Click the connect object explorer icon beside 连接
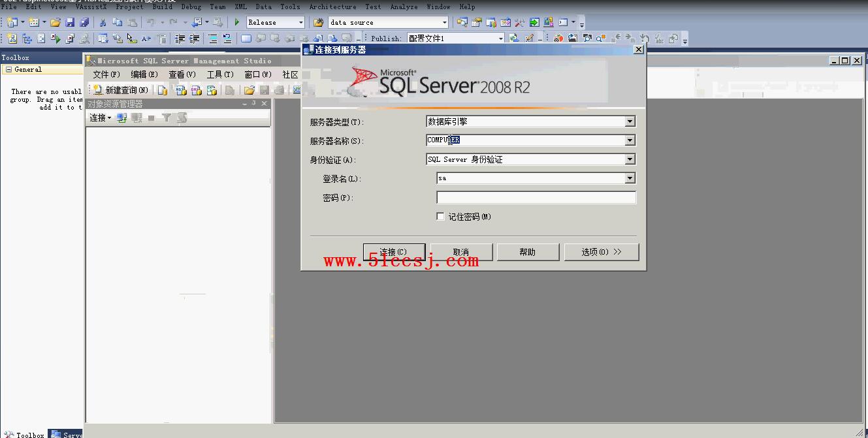868x438 pixels. [x=121, y=117]
